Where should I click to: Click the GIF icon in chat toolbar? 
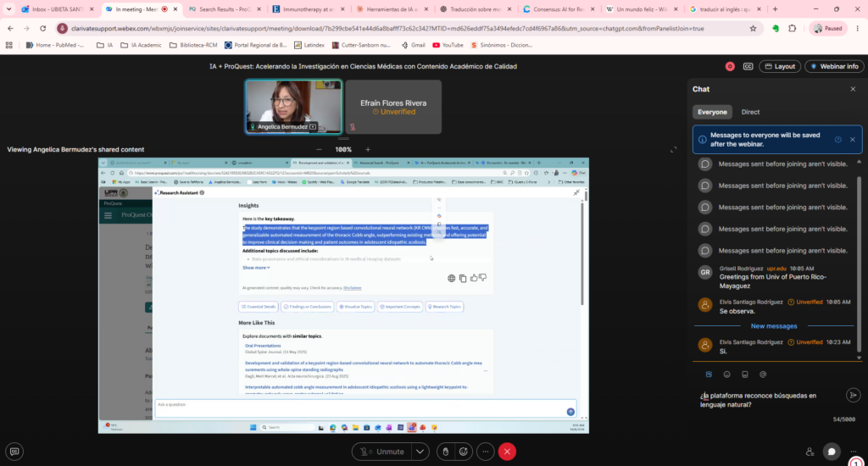745,374
